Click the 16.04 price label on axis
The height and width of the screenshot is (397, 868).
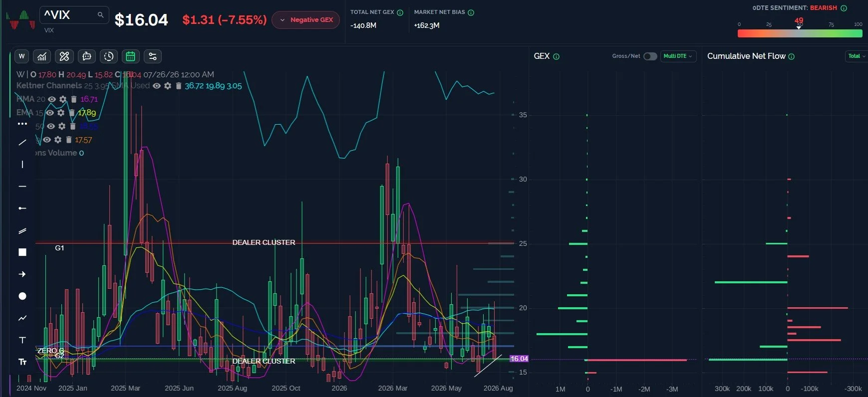point(519,359)
